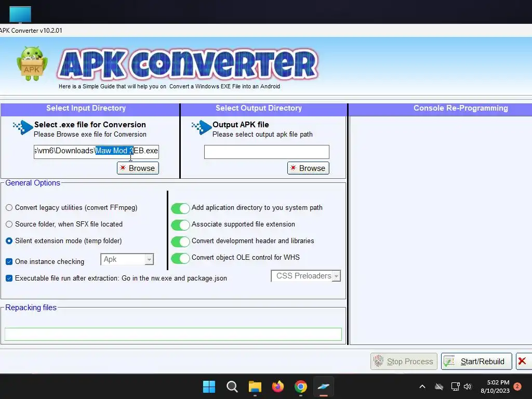Open the notification badge showing 2
The height and width of the screenshot is (399, 532).
pos(517,387)
